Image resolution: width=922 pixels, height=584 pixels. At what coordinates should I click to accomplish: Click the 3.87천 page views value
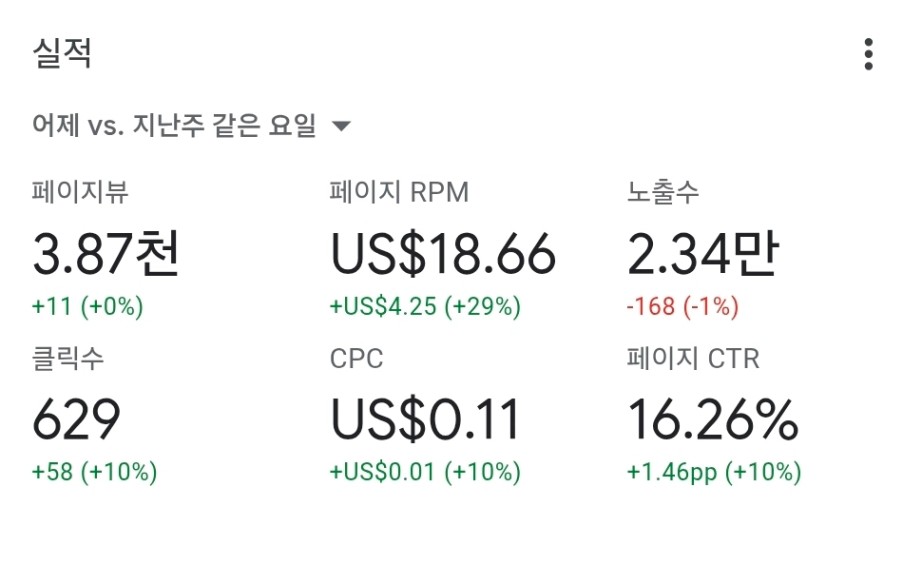(106, 253)
